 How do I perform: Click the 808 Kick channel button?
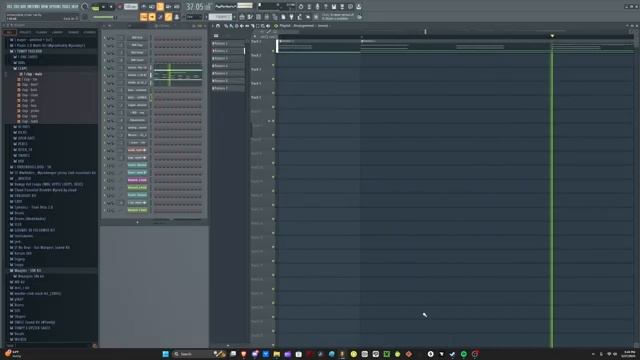point(137,38)
